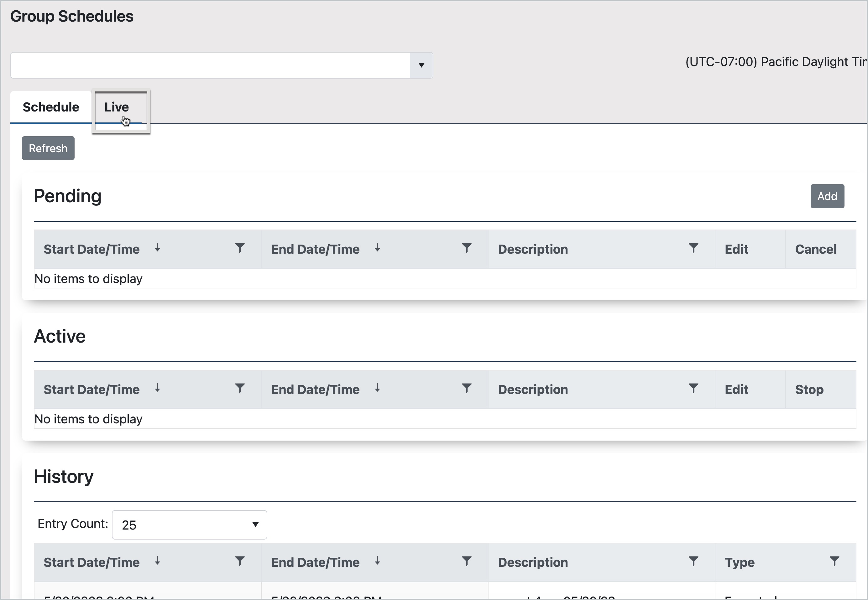Click the sort arrow on History End Date/Time
The image size is (868, 600).
pos(377,561)
